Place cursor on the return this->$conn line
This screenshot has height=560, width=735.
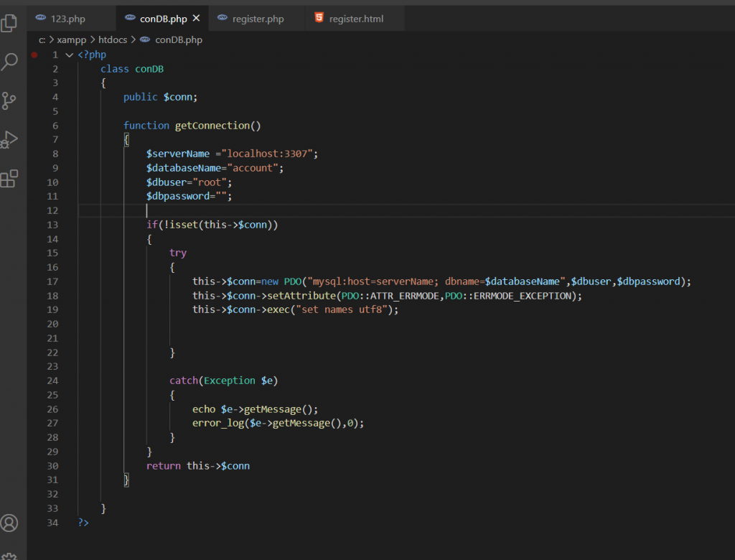198,466
